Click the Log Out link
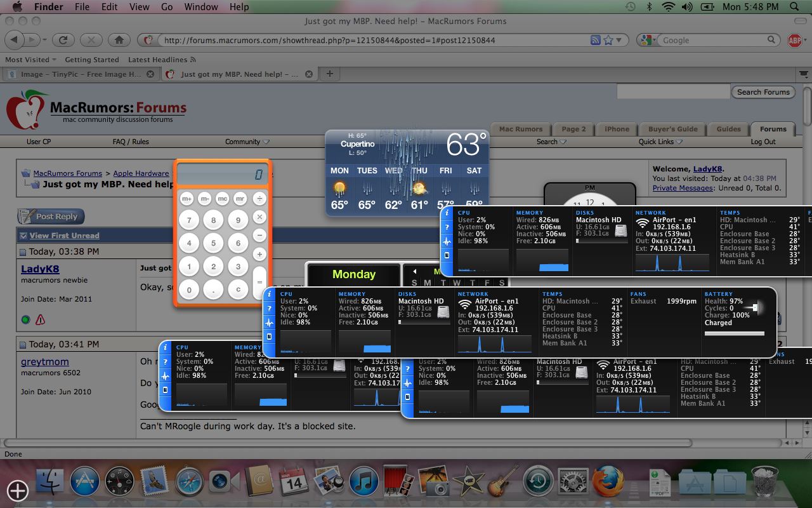This screenshot has height=508, width=812. coord(763,142)
